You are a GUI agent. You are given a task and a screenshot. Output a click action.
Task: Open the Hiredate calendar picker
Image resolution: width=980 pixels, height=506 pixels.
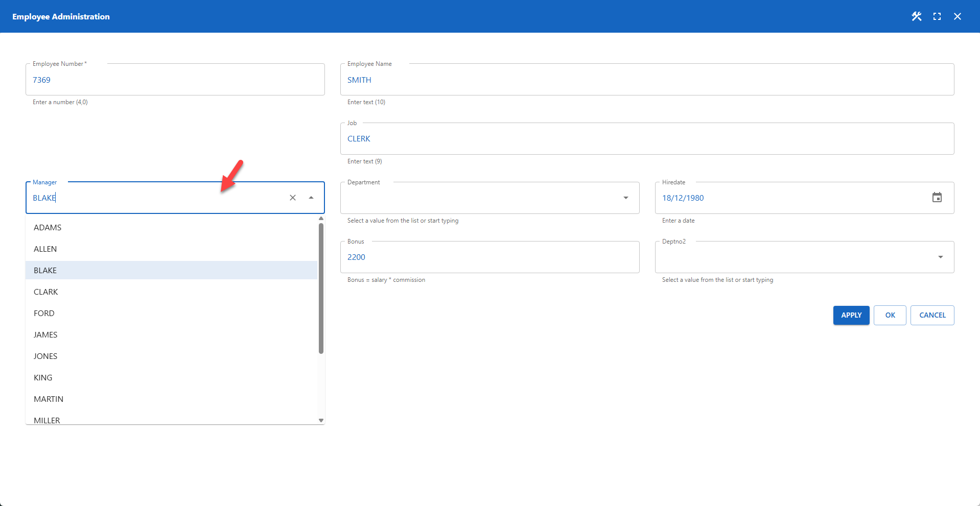[937, 197]
